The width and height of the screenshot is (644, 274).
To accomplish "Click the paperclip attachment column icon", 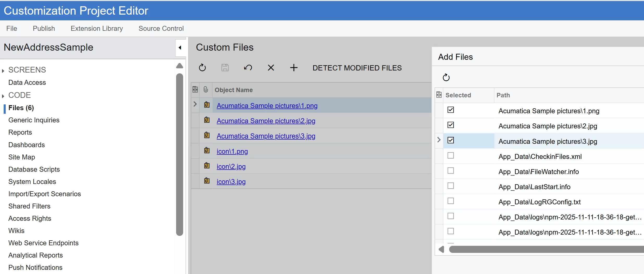I will click(206, 90).
